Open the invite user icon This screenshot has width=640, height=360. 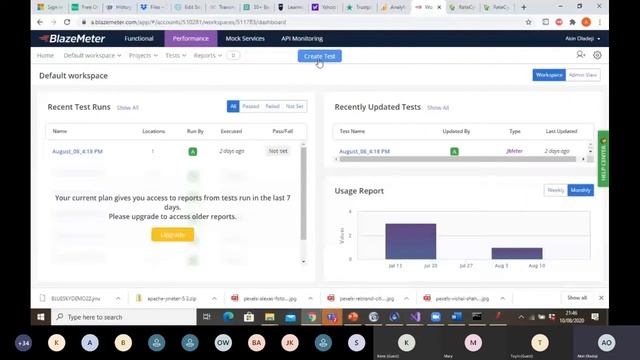[580, 55]
